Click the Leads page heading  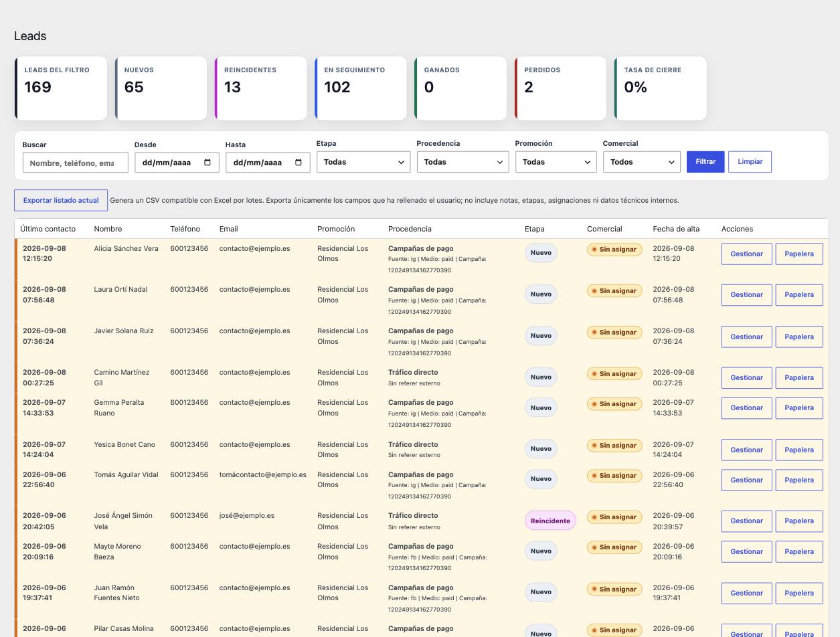[30, 36]
